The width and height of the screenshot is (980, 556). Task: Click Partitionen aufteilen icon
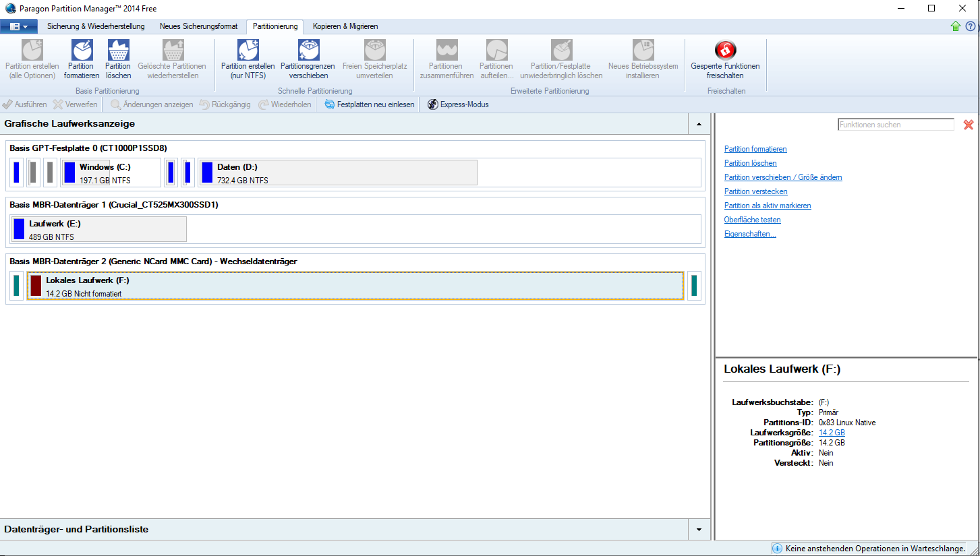[x=496, y=50]
